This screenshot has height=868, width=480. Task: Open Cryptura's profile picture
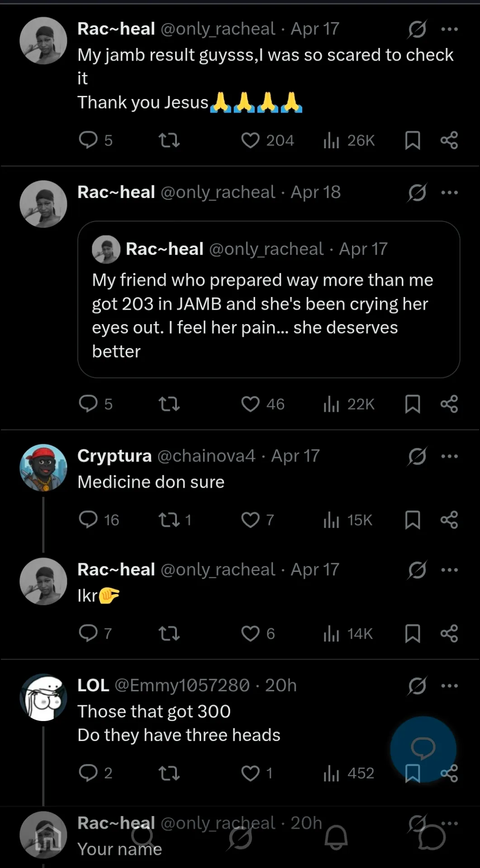(x=43, y=467)
